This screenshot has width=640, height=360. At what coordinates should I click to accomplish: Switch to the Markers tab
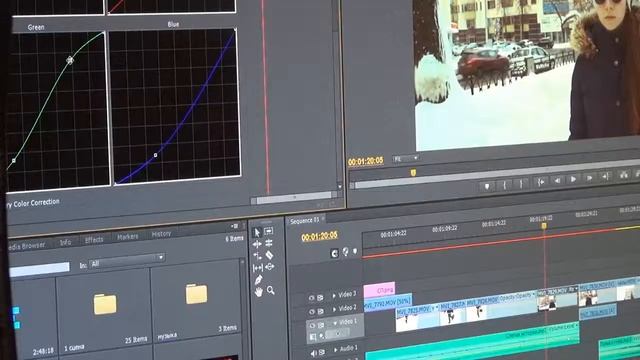click(x=128, y=237)
